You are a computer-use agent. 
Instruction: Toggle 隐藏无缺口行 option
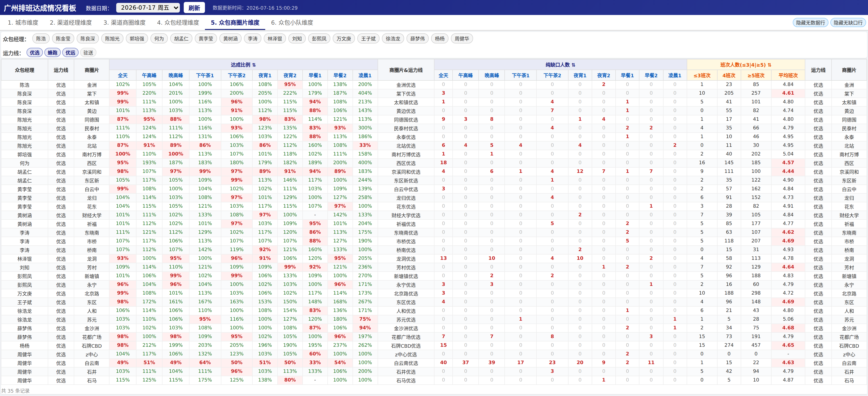(848, 23)
